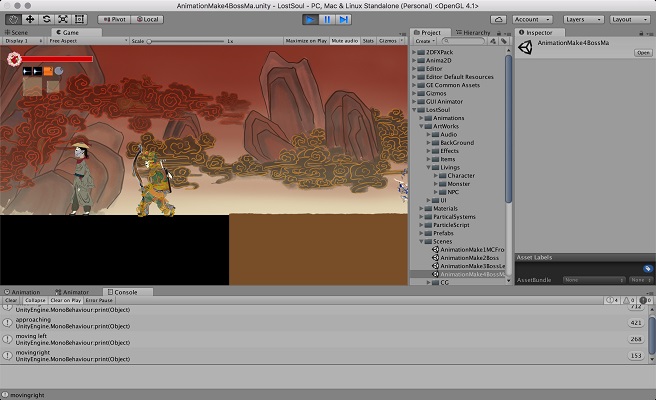Stop play mode with Play button
The height and width of the screenshot is (400, 656).
[310, 19]
